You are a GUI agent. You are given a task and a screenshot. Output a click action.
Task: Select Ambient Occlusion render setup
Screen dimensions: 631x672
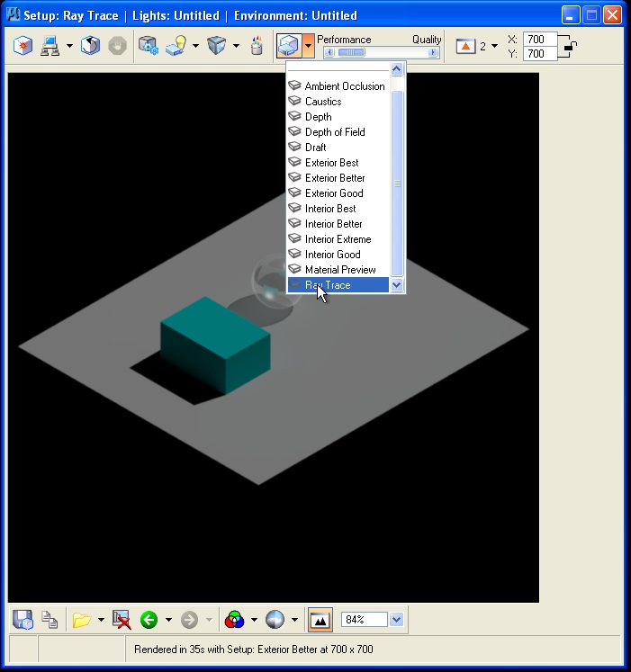click(x=338, y=86)
